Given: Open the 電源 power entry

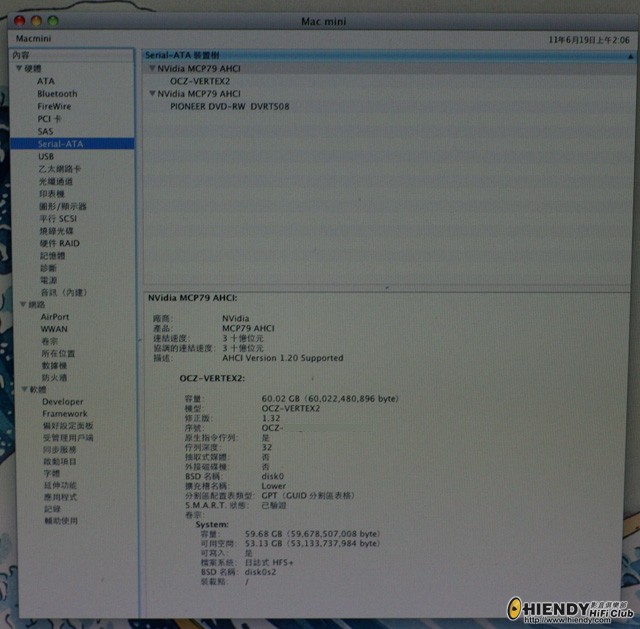Looking at the screenshot, I should click(49, 280).
